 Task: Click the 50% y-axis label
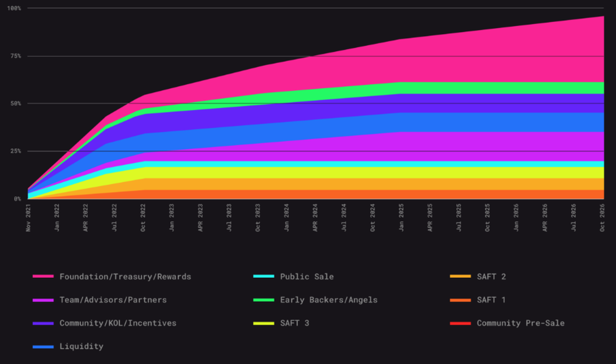(x=15, y=104)
